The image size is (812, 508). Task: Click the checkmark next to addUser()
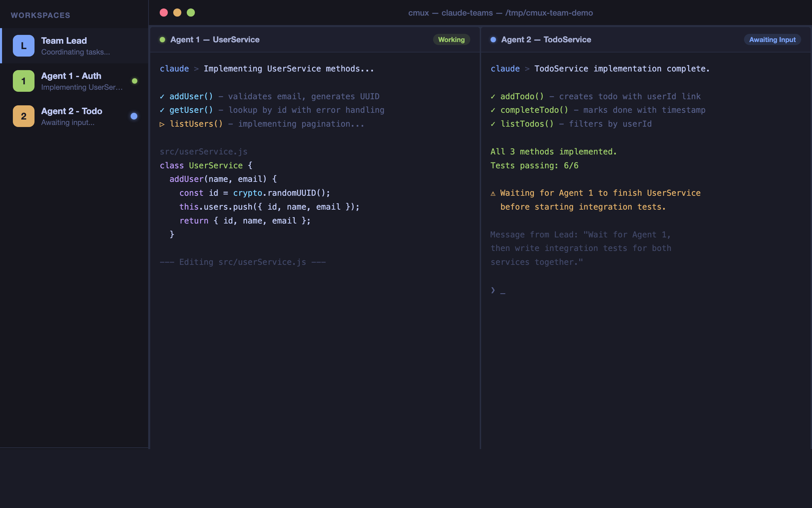162,97
